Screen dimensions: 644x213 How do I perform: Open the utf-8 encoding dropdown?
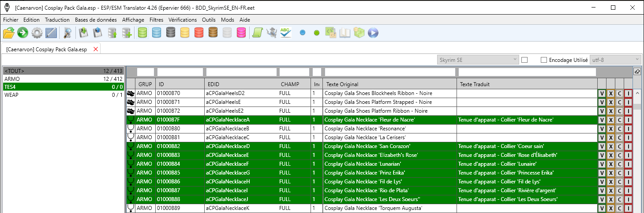pyautogui.click(x=615, y=60)
